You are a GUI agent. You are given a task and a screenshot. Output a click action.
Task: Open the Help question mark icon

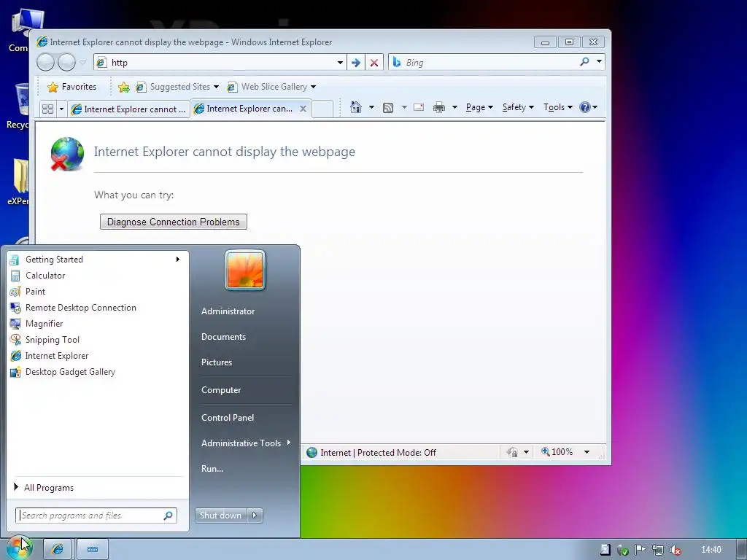(584, 107)
